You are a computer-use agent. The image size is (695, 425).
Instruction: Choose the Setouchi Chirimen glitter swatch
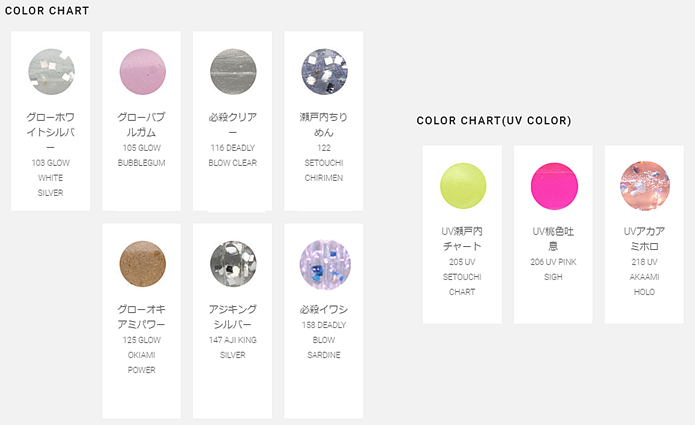click(323, 71)
